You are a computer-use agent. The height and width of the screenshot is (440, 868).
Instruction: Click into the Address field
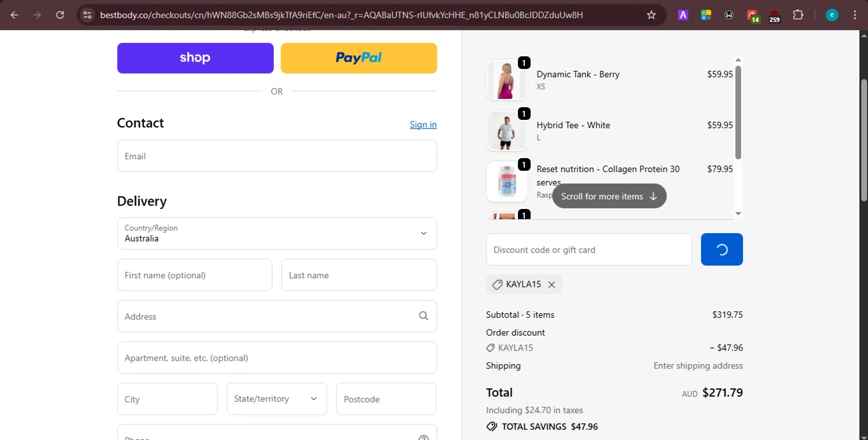277,316
